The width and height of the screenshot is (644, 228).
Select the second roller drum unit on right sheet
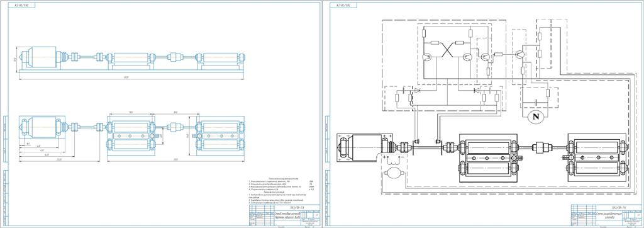point(597,158)
